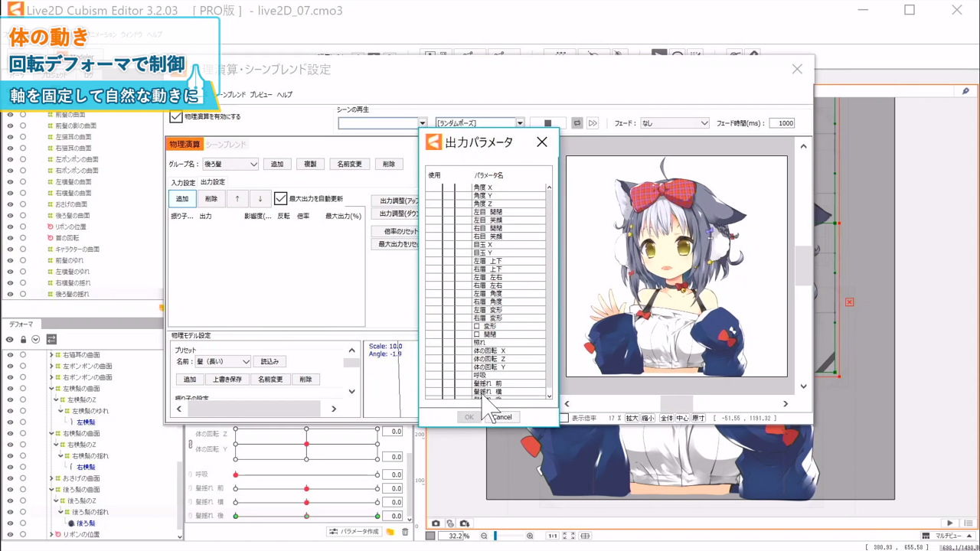Open the ヘルプ menu in the physics dialog
980x551 pixels.
284,95
